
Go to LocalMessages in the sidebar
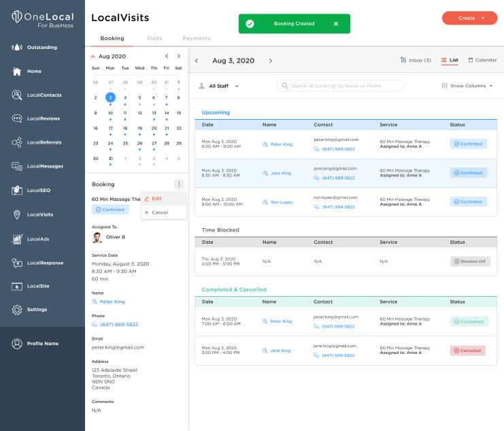pos(37,166)
